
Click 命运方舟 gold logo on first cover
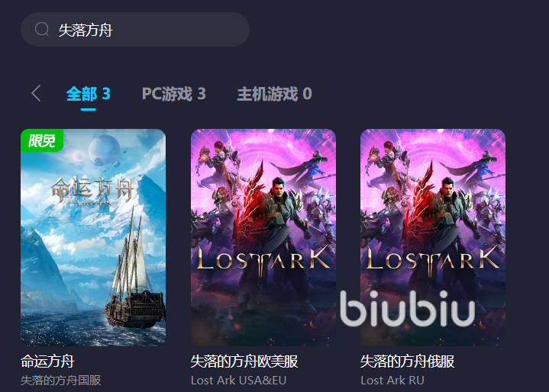(x=92, y=191)
